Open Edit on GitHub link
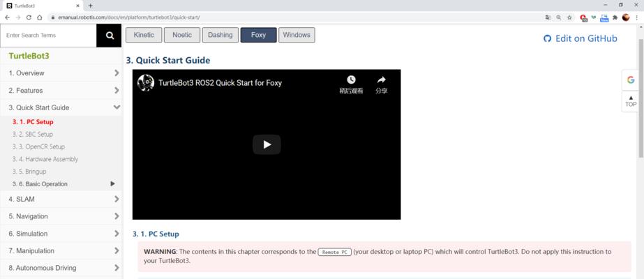This screenshot has width=644, height=279. click(580, 38)
